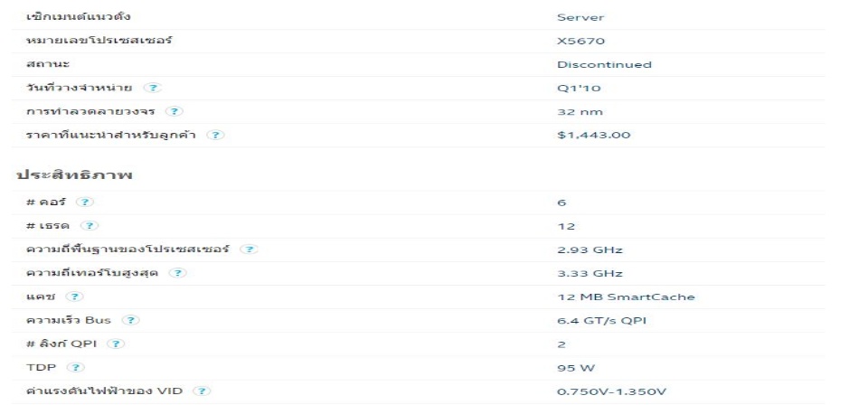Select the สถานะ label
Image resolution: width=868 pixels, height=405 pixels.
point(48,64)
